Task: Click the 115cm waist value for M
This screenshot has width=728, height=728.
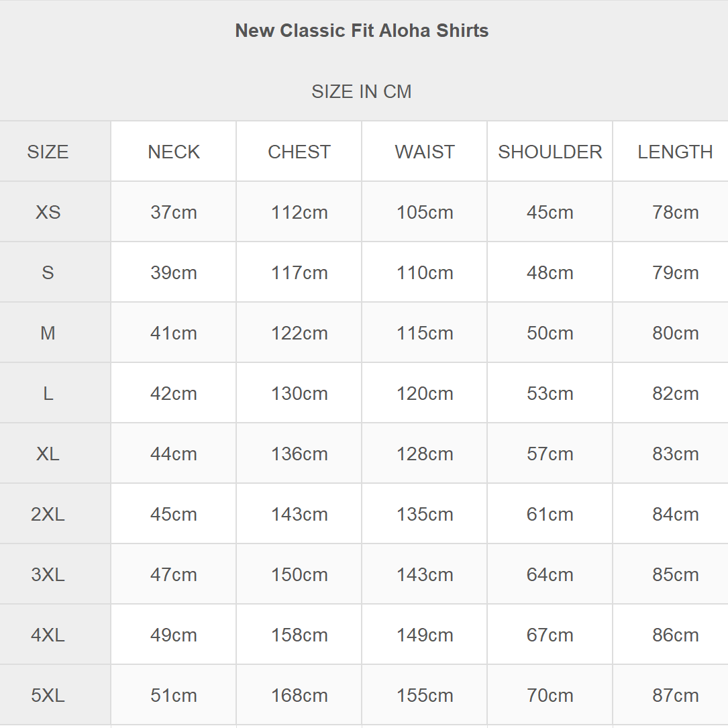Action: tap(424, 333)
